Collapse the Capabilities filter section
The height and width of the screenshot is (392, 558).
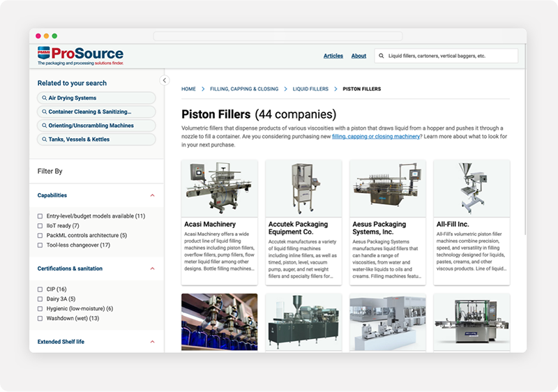coord(152,195)
